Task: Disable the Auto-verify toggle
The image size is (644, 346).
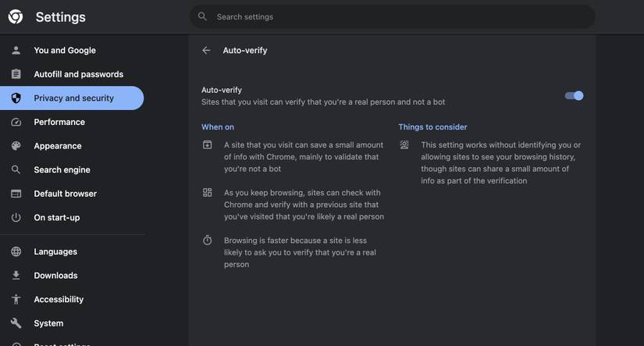Action: pyautogui.click(x=575, y=96)
